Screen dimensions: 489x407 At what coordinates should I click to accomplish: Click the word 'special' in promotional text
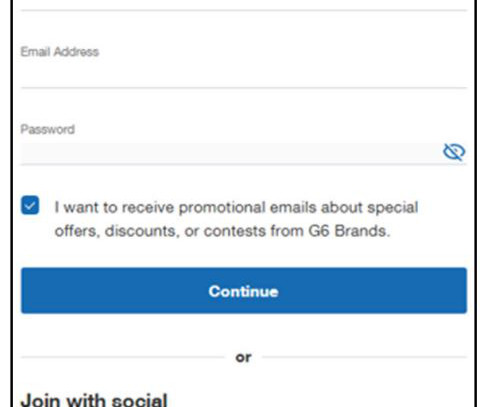[393, 208]
